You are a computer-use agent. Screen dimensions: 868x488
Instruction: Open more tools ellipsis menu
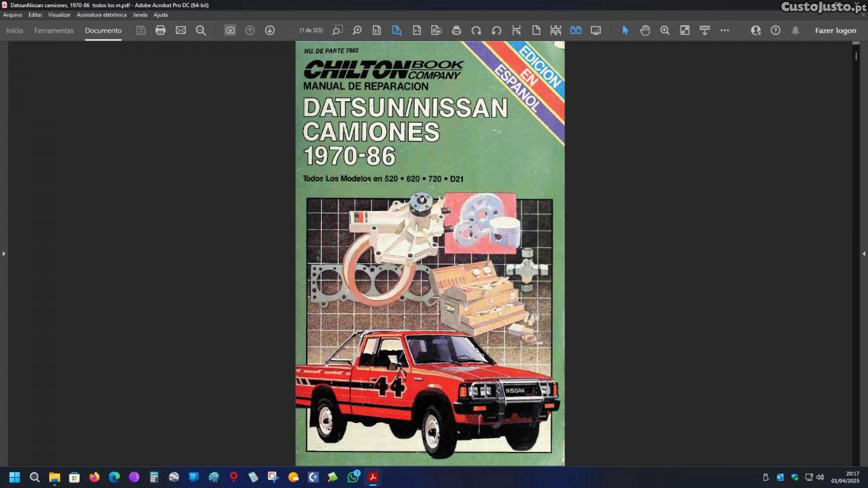tap(725, 30)
